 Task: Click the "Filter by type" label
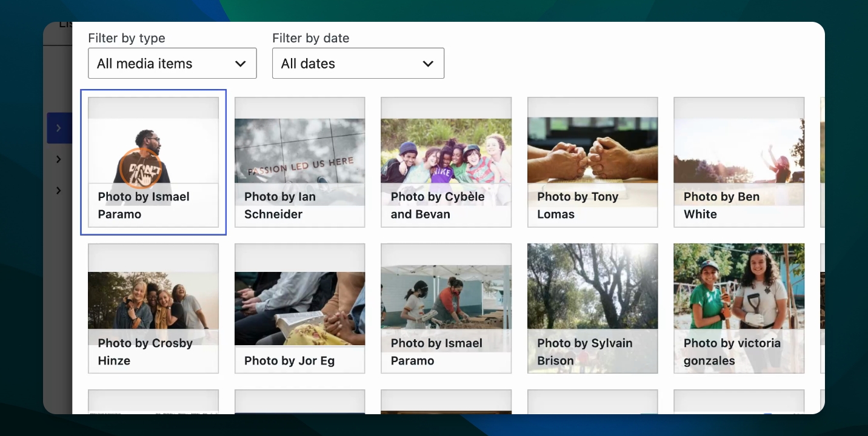coord(127,38)
